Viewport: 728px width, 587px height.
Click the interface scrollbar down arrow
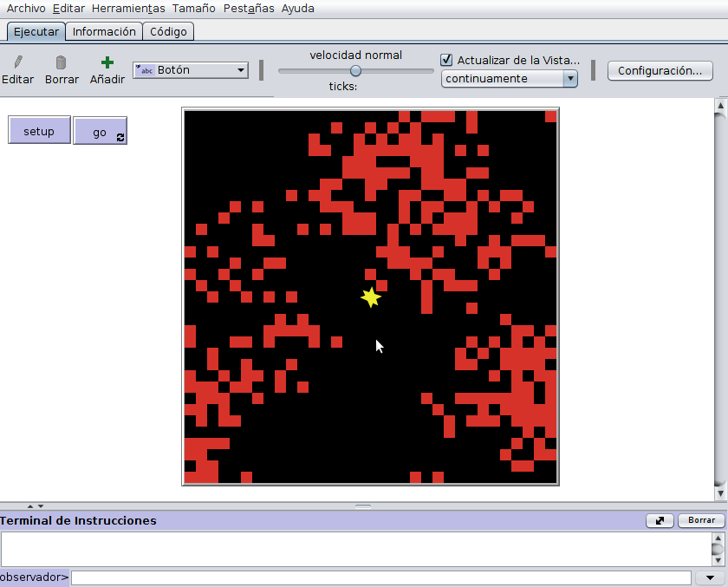point(720,493)
